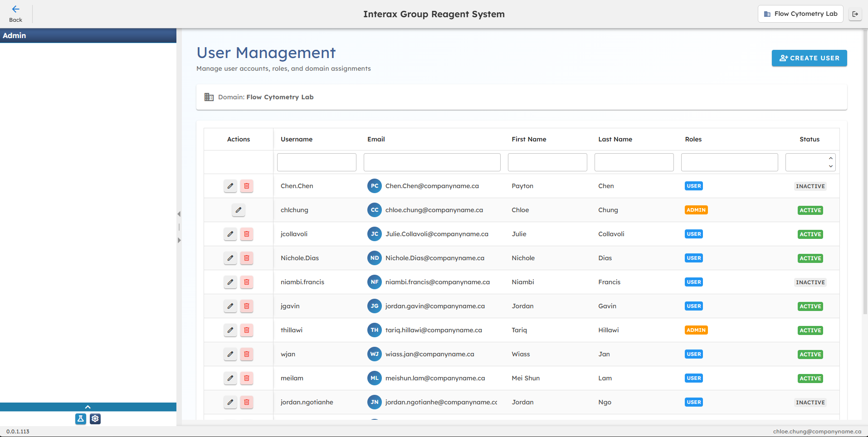
Task: Click the ACTIVE status badge for wjan
Action: pyautogui.click(x=810, y=354)
